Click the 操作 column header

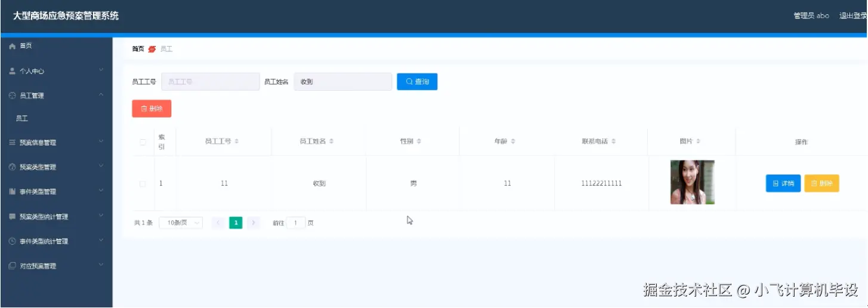coord(801,142)
